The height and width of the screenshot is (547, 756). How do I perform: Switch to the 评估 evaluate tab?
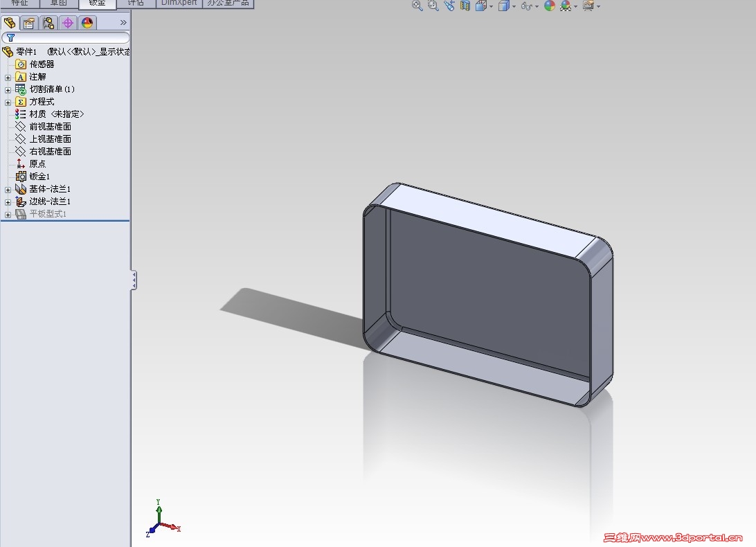136,3
